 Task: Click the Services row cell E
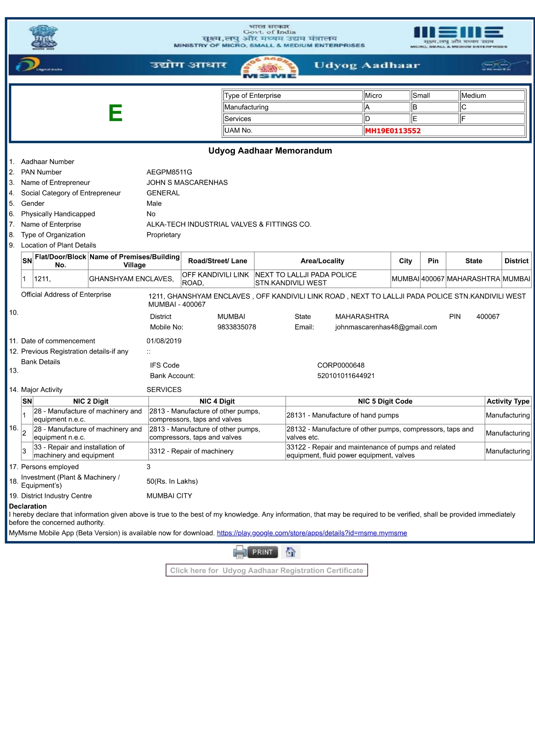tap(435, 119)
